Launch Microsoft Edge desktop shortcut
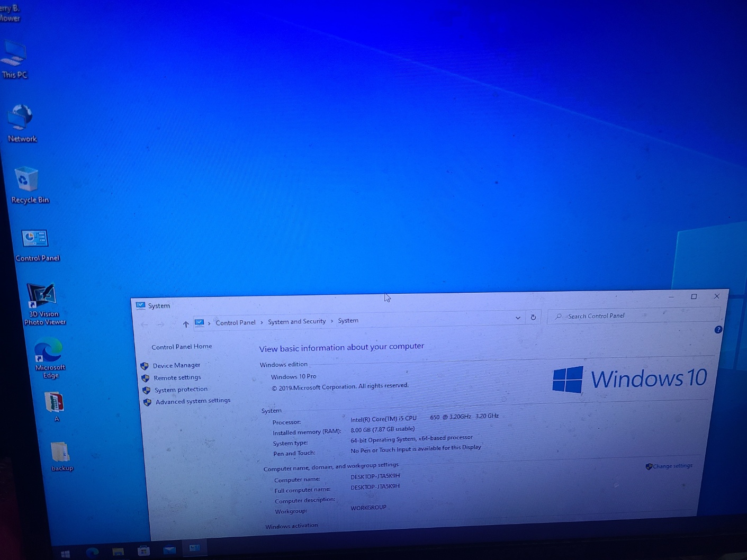 coord(49,358)
